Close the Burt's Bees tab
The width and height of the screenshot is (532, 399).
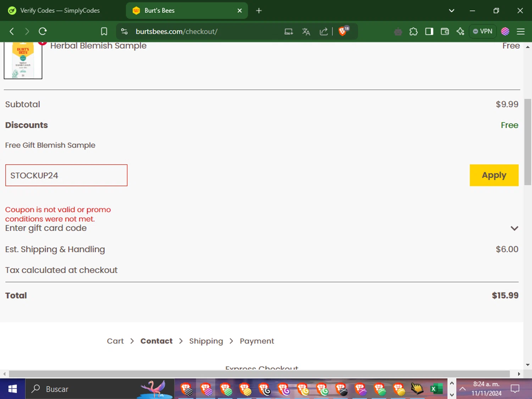tap(240, 11)
